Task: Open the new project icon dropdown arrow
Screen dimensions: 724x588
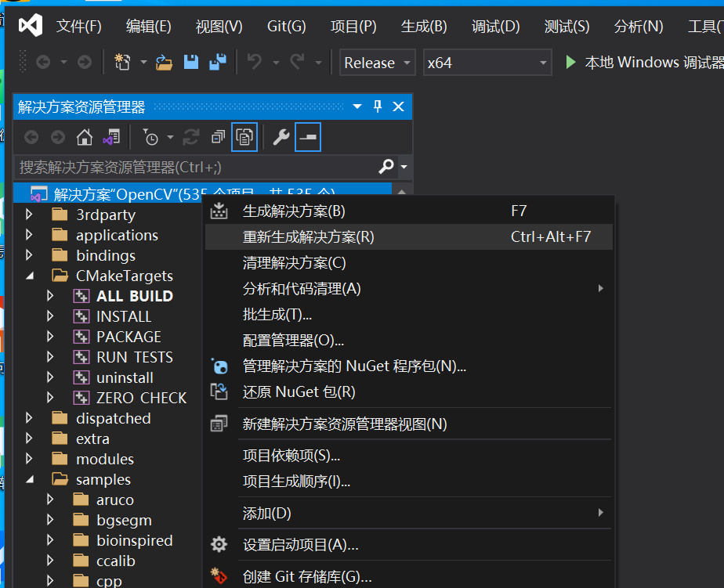Action: [143, 62]
